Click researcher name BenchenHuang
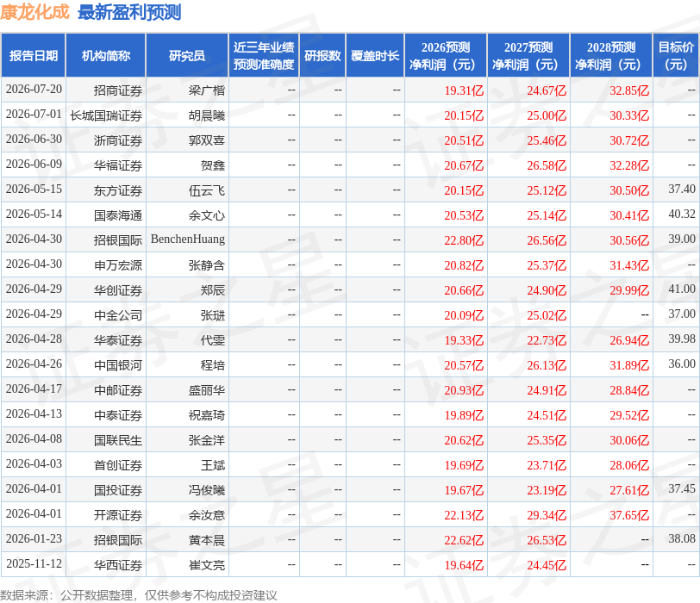 point(188,239)
